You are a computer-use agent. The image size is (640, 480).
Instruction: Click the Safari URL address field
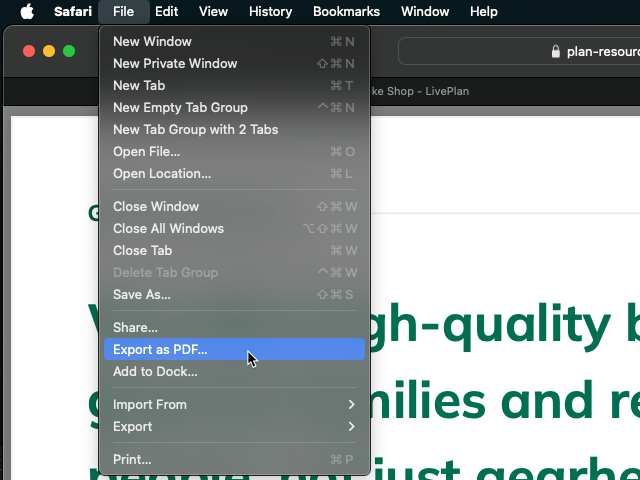(x=600, y=51)
